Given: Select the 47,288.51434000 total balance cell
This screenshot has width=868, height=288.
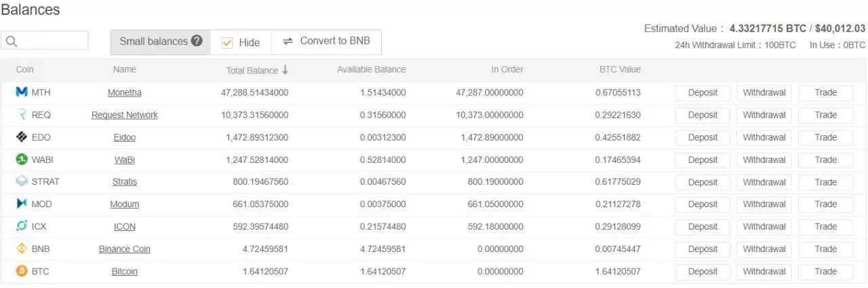Looking at the screenshot, I should (254, 92).
